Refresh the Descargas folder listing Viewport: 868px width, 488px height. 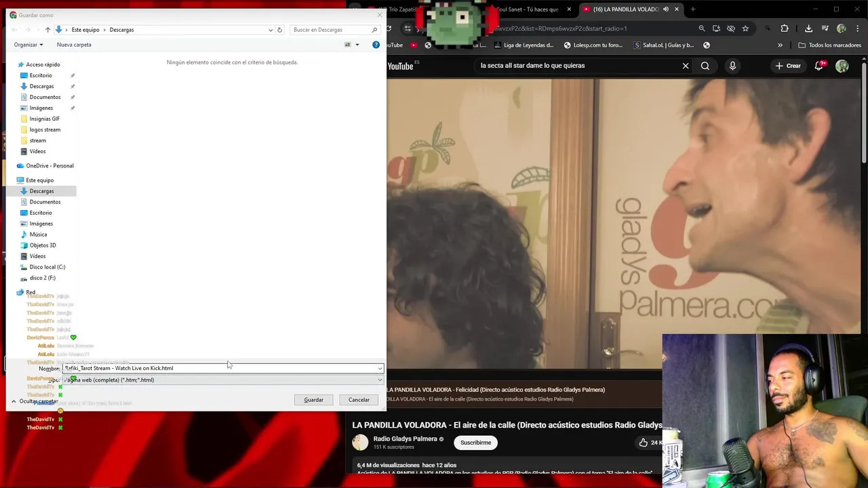279,30
